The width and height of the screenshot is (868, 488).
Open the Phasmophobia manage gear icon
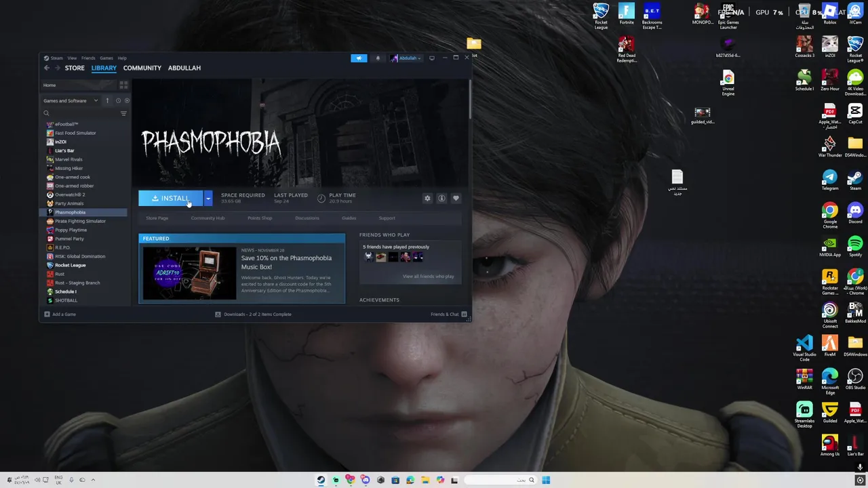tap(427, 198)
